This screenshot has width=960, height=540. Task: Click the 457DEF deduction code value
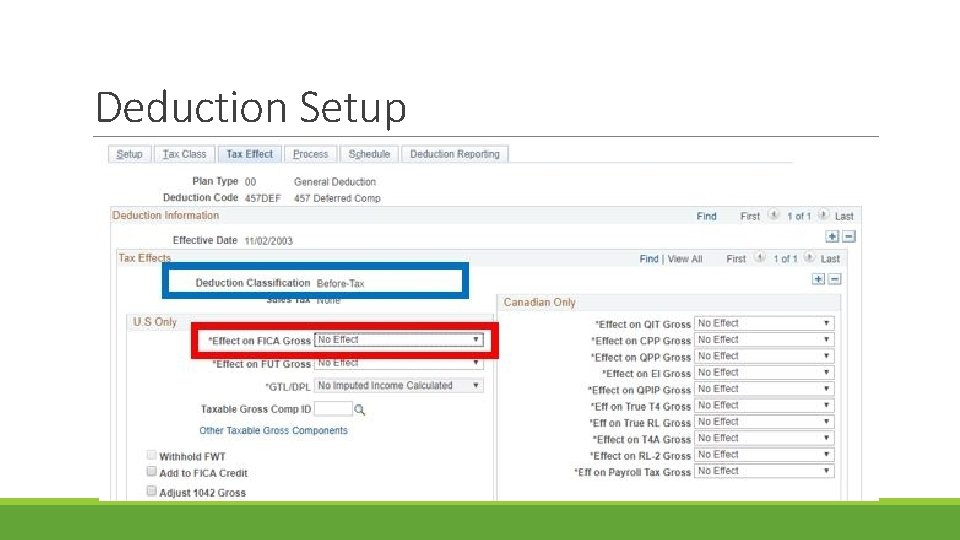coord(263,198)
